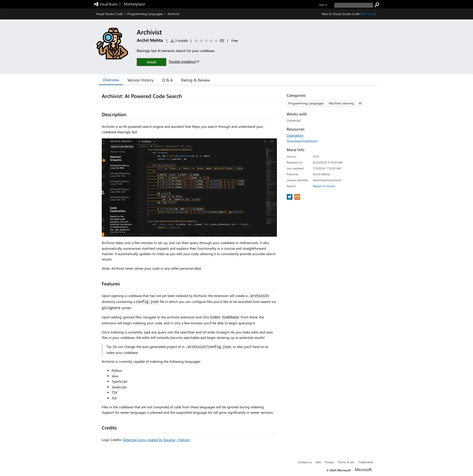The width and height of the screenshot is (473, 476).
Task: Focus the marketplace search input field
Action: click(x=354, y=5)
